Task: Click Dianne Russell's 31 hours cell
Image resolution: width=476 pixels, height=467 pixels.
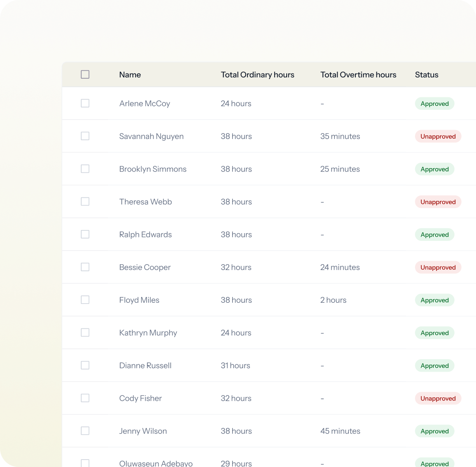Action: click(235, 365)
